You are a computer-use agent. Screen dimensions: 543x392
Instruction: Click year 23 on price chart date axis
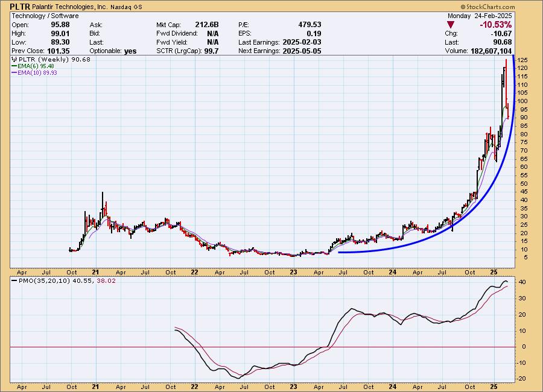pyautogui.click(x=294, y=272)
